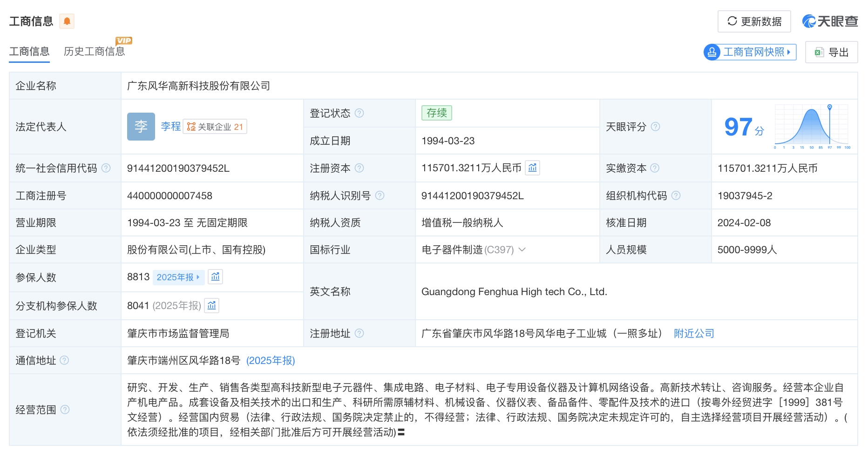Click the 成立日期 value 1994-03-23

[448, 141]
